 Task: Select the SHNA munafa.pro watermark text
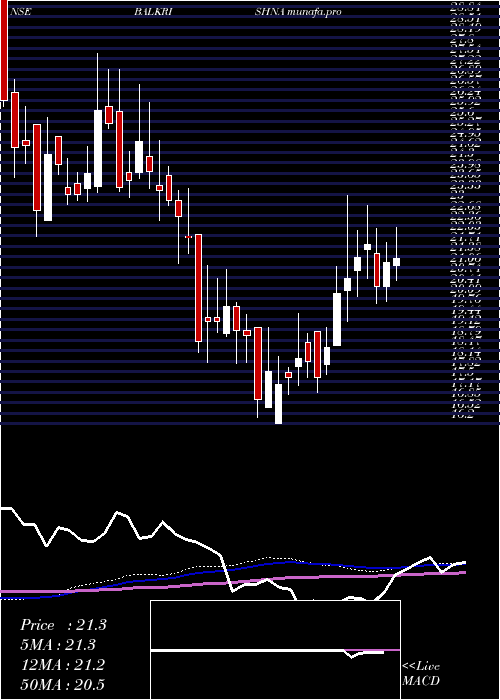pos(298,12)
